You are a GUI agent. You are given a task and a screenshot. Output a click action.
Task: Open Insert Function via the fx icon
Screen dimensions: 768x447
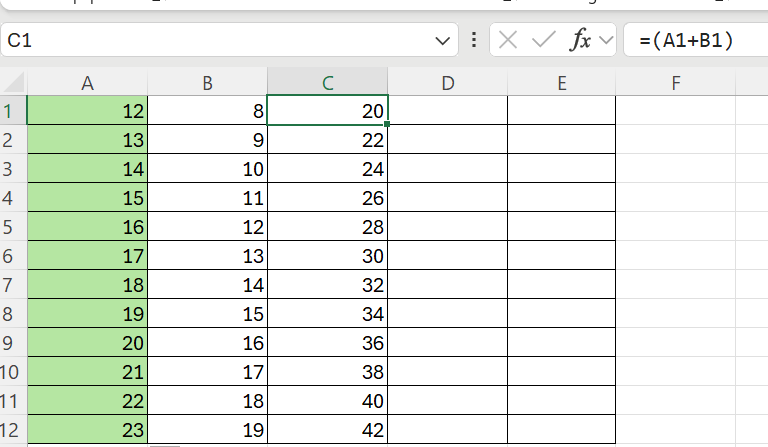click(x=580, y=41)
